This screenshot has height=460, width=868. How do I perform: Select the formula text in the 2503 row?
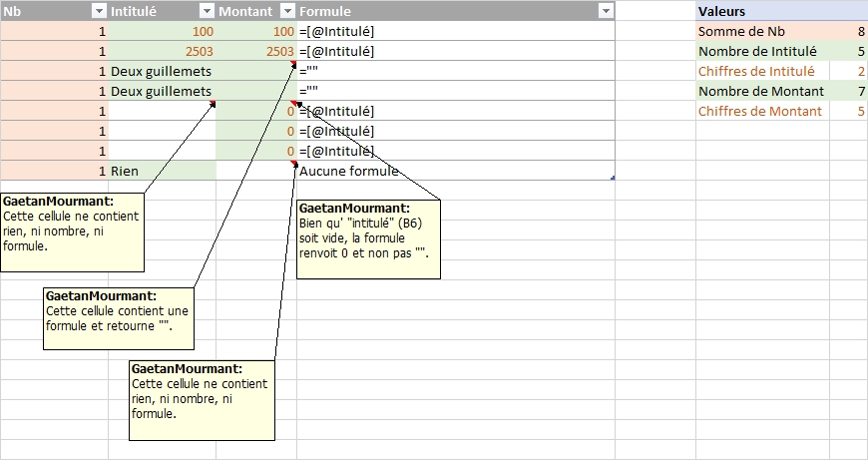pyautogui.click(x=336, y=52)
